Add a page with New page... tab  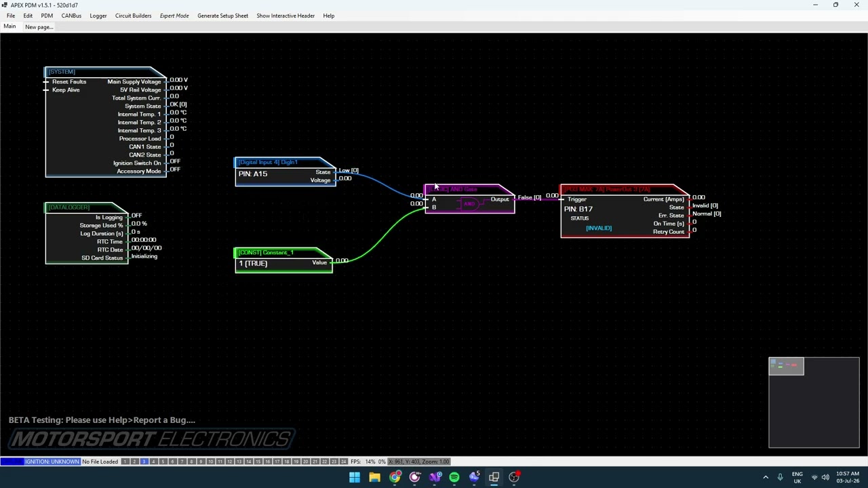(39, 27)
